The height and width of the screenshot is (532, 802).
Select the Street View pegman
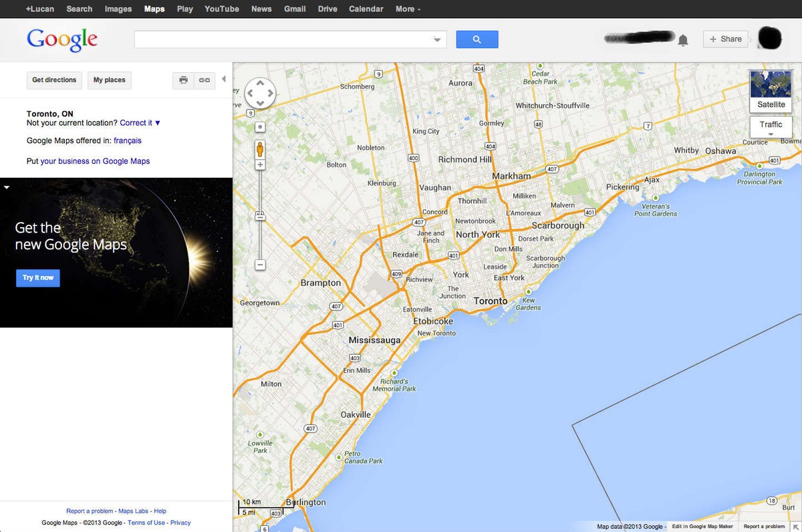coord(260,149)
